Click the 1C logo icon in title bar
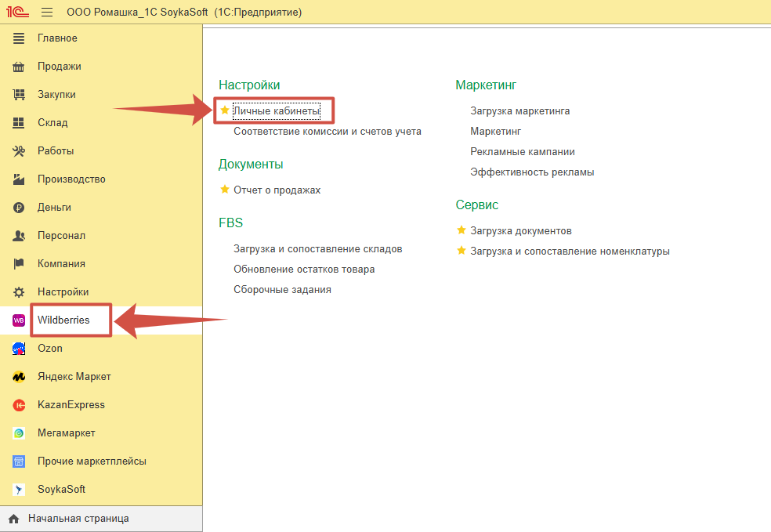The height and width of the screenshot is (532, 771). tap(17, 13)
